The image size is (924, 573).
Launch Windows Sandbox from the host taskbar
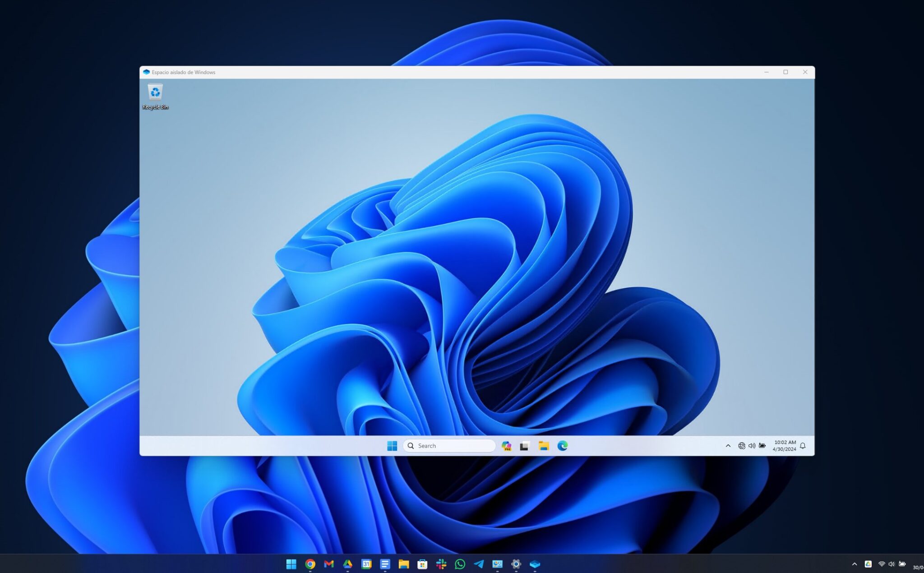[535, 564]
